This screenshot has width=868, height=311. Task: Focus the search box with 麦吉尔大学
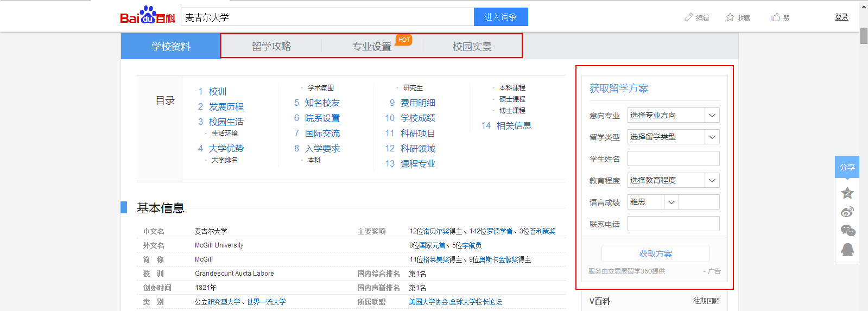coord(327,17)
